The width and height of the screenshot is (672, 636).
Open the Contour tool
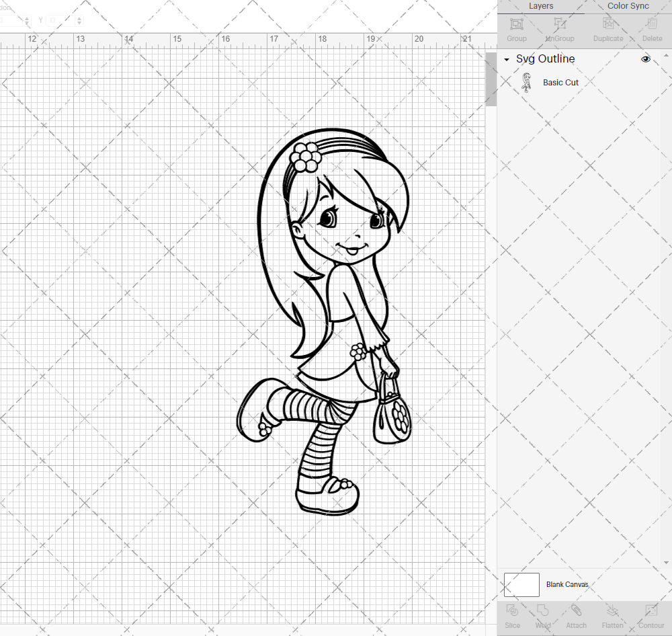click(x=650, y=616)
